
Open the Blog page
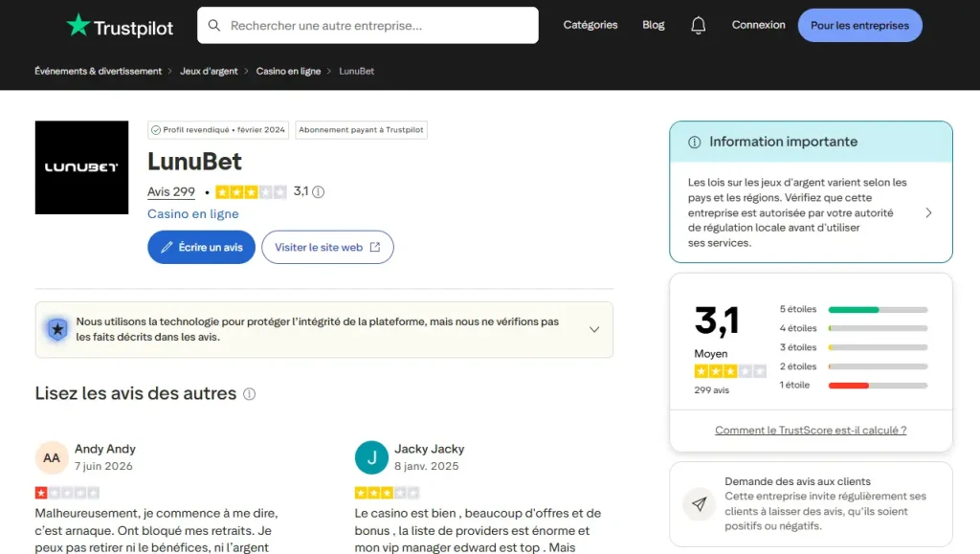click(653, 25)
